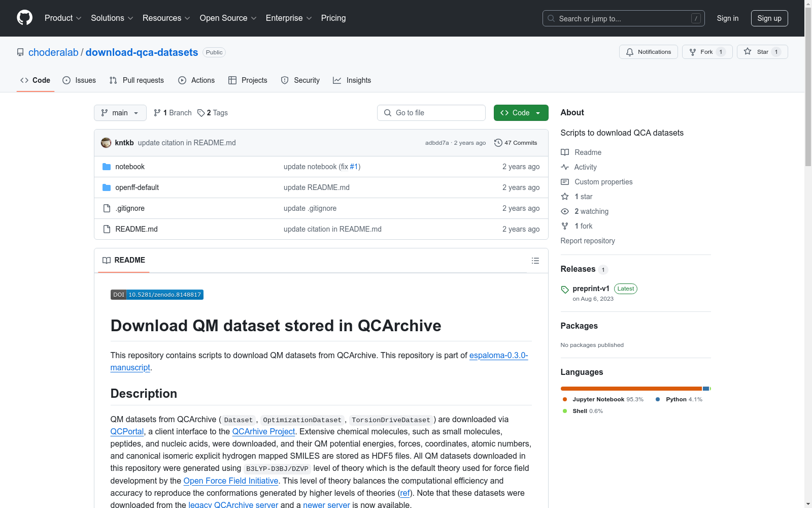The width and height of the screenshot is (812, 508).
Task: Open the QCPortal link
Action: pyautogui.click(x=127, y=432)
